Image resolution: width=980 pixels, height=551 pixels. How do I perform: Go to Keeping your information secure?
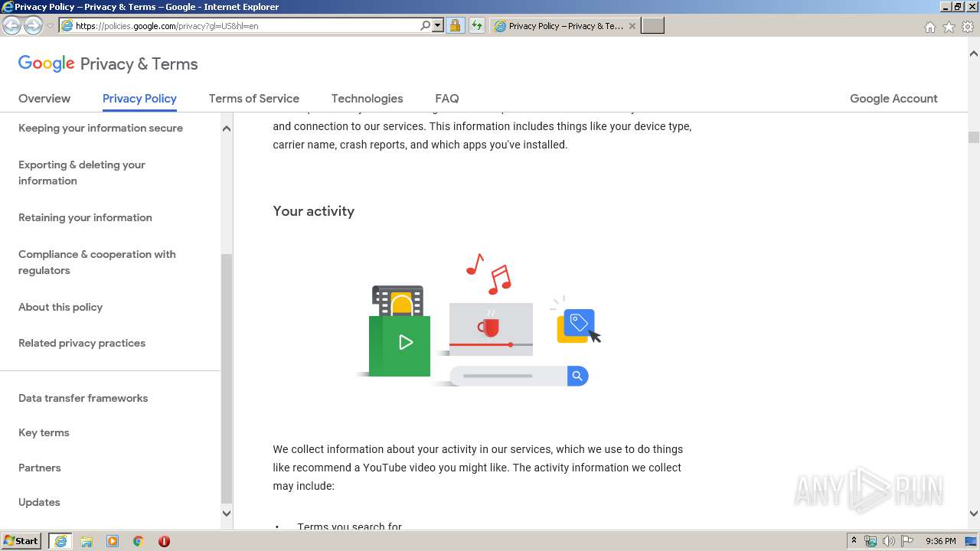[100, 128]
